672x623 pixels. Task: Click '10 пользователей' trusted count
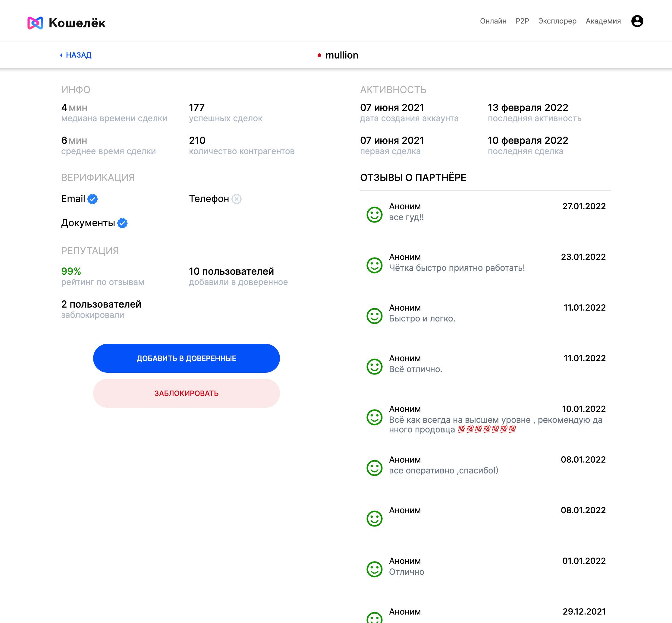231,271
